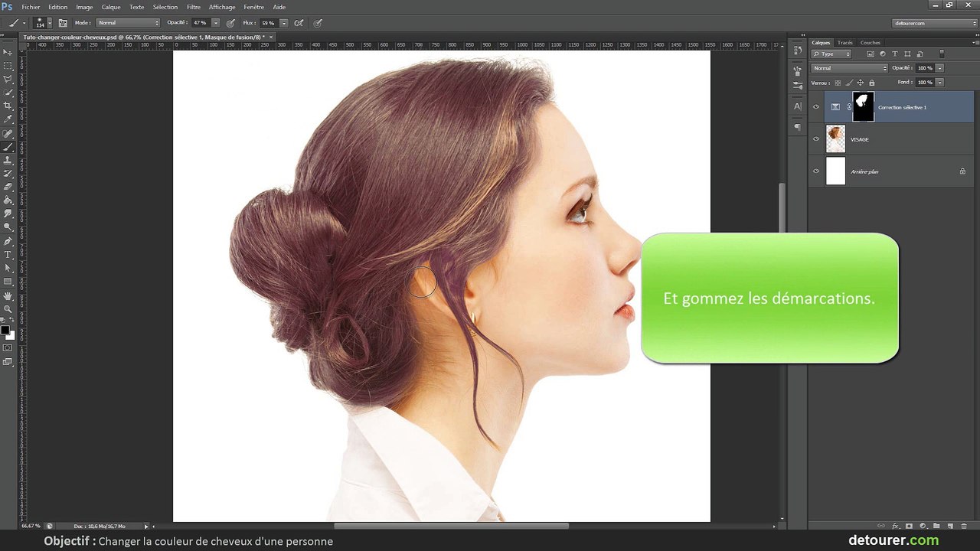
Task: Select the Clone Stamp tool
Action: 8,160
